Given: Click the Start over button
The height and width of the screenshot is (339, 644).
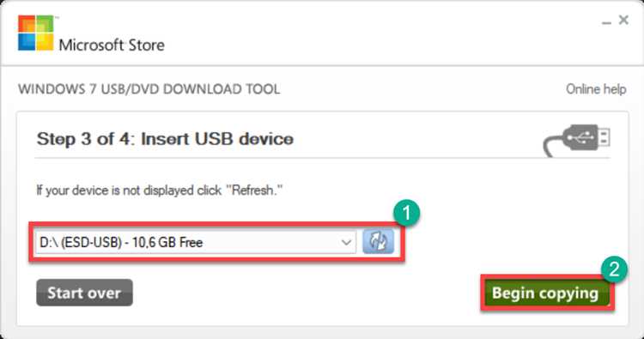Looking at the screenshot, I should pos(84,293).
